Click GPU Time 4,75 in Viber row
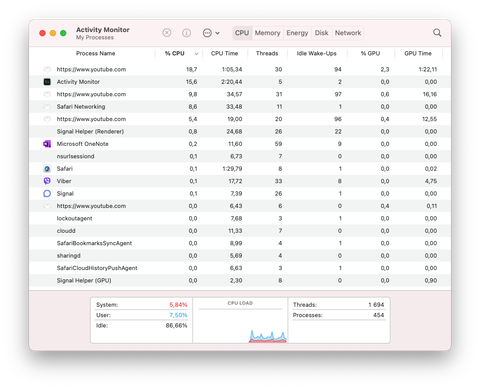The width and height of the screenshot is (480, 389). point(431,181)
